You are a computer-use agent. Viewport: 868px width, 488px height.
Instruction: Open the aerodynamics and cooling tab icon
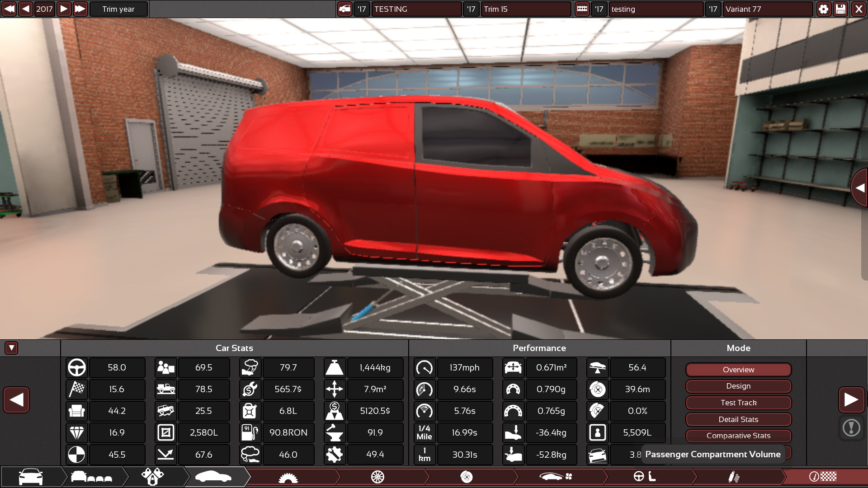point(556,477)
